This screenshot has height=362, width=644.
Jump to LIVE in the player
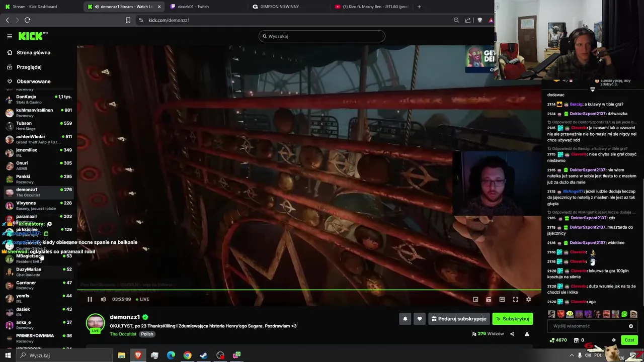[x=142, y=299]
